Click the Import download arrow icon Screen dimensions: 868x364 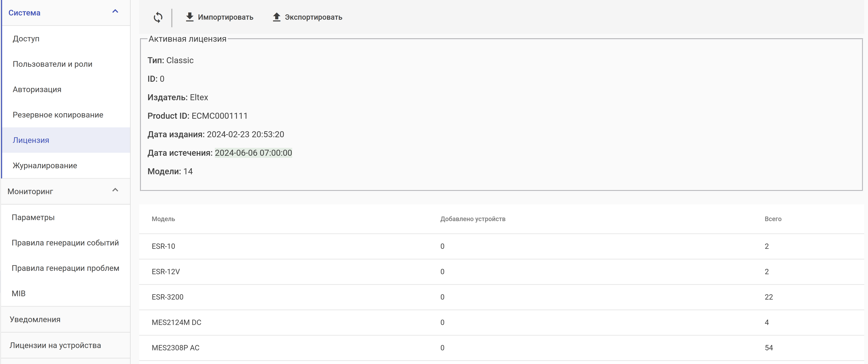[190, 17]
